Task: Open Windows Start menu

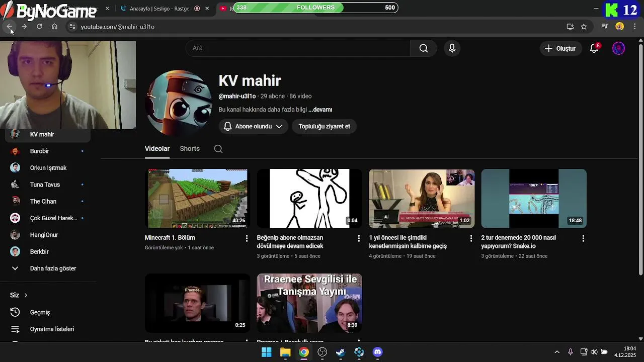Action: pos(267,352)
